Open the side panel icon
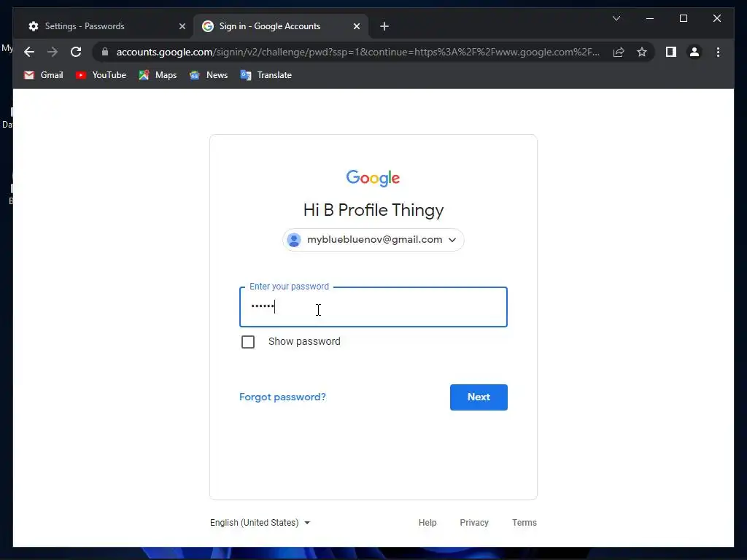This screenshot has height=560, width=747. (671, 52)
